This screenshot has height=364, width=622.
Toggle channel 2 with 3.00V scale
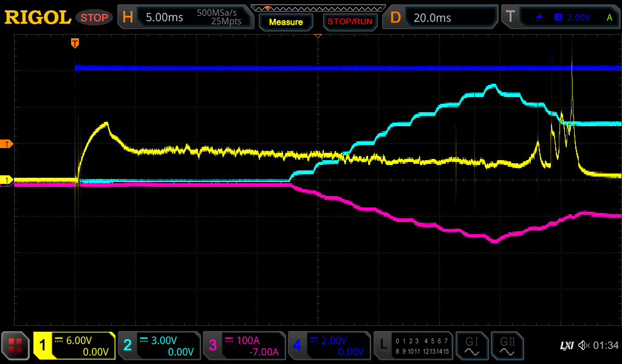(159, 346)
